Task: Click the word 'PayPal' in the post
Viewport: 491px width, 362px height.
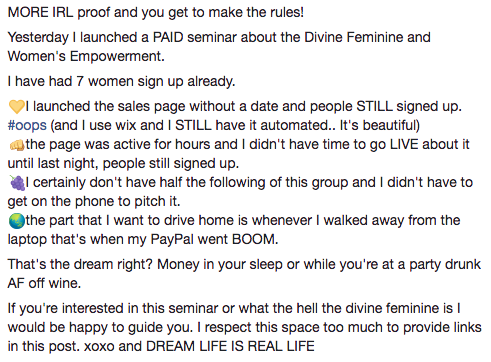Action: 172,240
